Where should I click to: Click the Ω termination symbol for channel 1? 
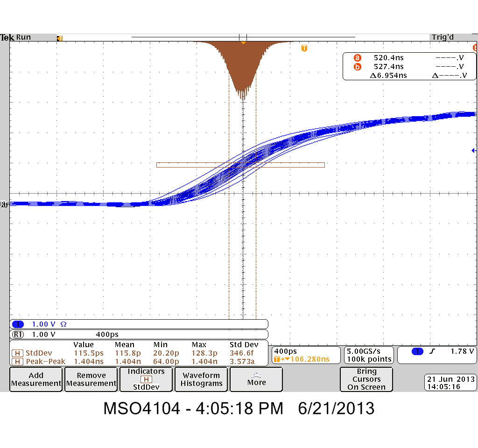pos(63,324)
